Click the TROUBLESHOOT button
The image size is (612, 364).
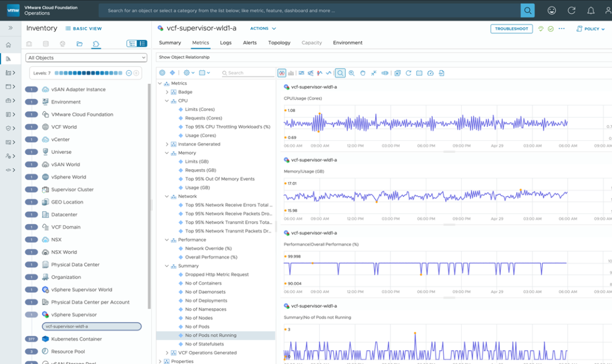[x=511, y=28]
